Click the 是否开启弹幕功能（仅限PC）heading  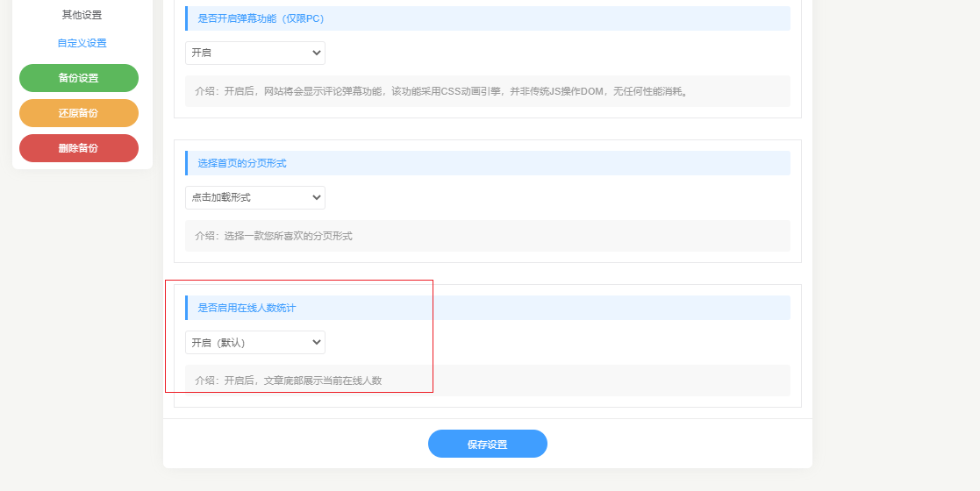[x=261, y=18]
